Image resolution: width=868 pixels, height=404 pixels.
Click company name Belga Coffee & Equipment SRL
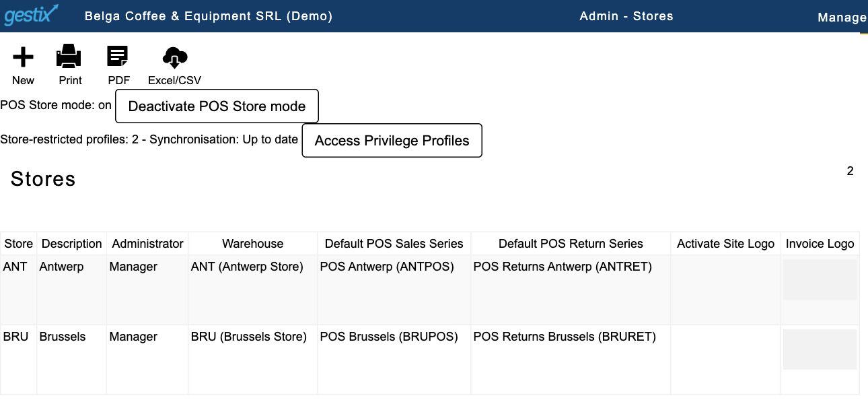click(209, 16)
